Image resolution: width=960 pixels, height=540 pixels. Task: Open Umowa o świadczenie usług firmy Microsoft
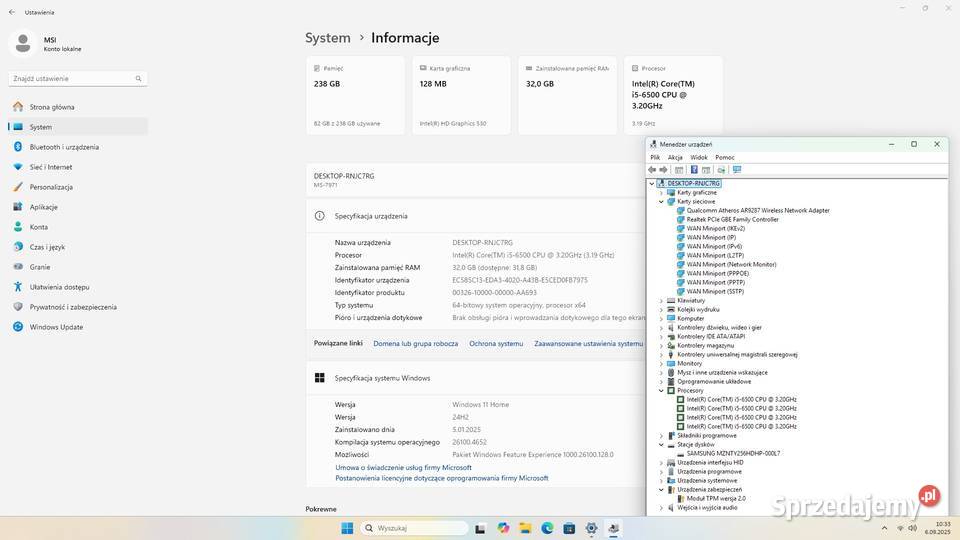click(x=403, y=468)
